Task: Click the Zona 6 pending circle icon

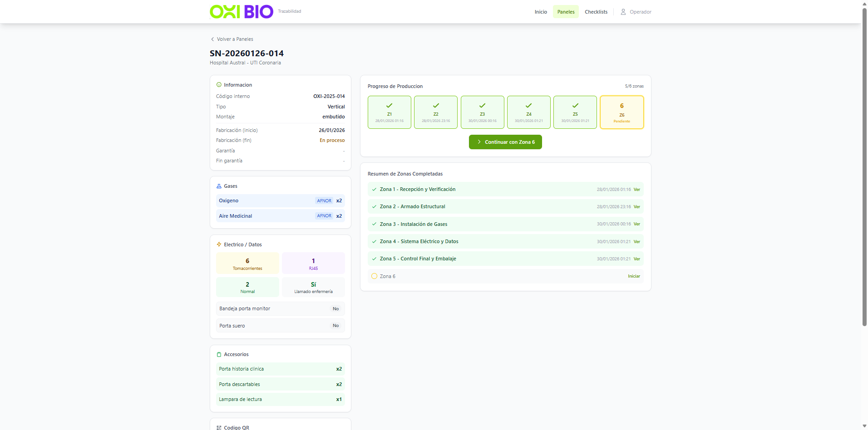Action: tap(374, 276)
